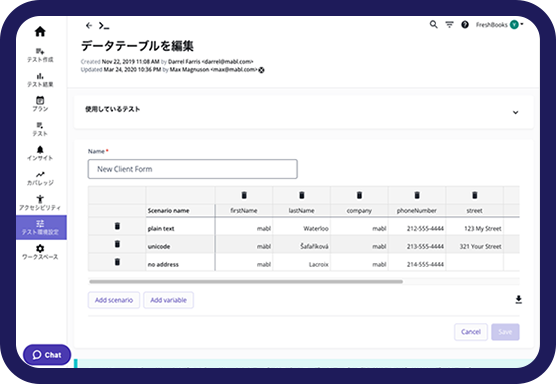Screen dimensions: 556x384
Task: Delete the phoneNumber variable column
Action: coord(417,195)
